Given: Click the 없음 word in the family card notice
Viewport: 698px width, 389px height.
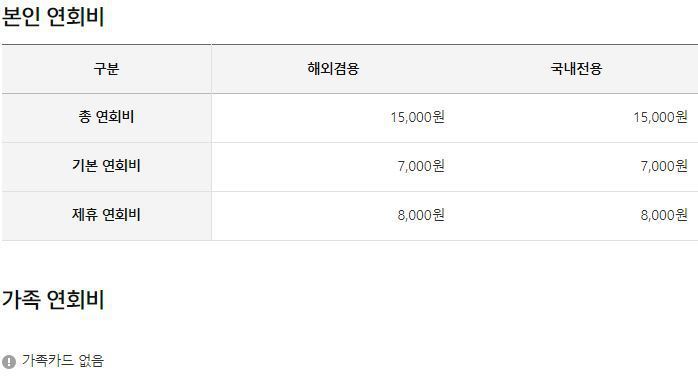Looking at the screenshot, I should 91,361.
